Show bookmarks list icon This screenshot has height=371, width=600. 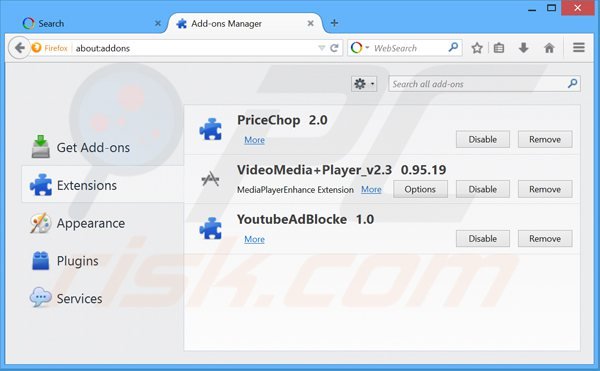tap(499, 48)
